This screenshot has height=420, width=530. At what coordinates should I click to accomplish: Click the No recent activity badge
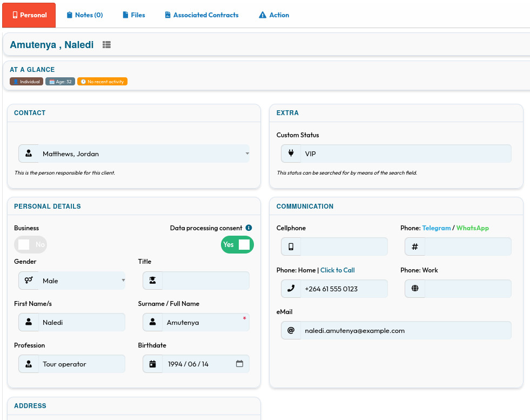103,82
